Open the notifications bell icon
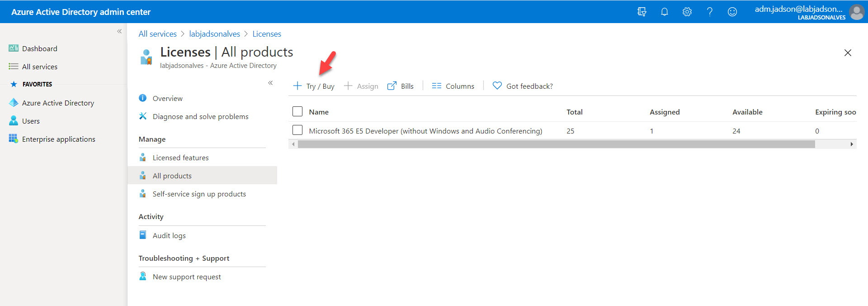This screenshot has height=306, width=868. click(x=664, y=12)
